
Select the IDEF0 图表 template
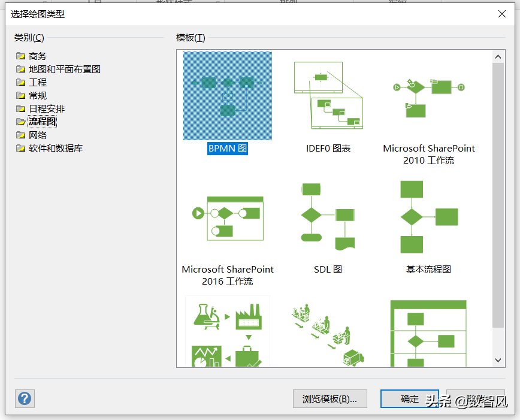328,96
